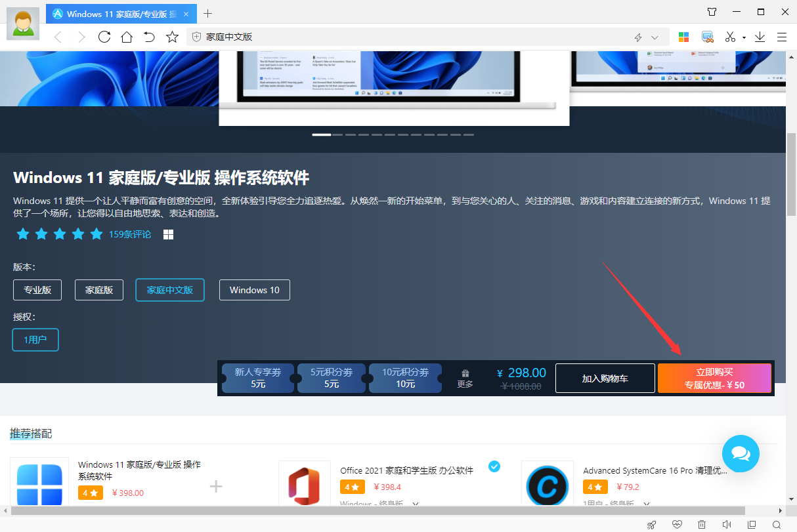Click the 推荐搭配 section heading

pos(31,434)
